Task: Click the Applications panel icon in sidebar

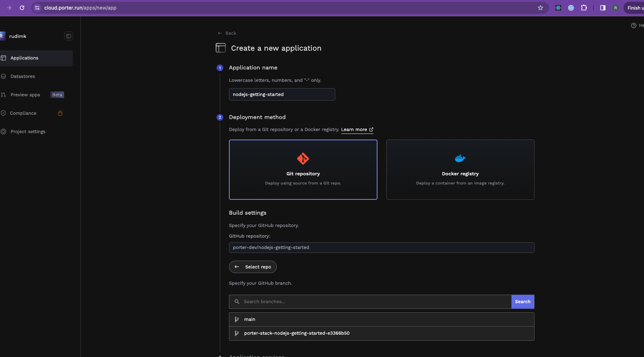Action: point(4,58)
